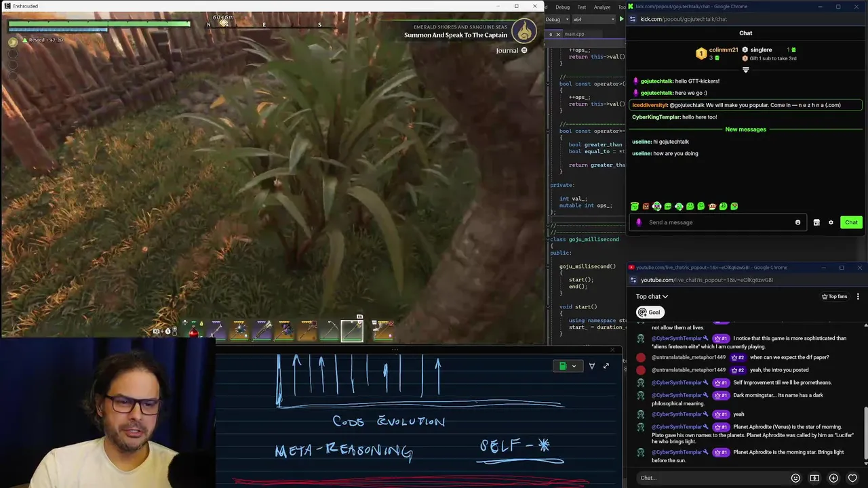Click @CyberSynthTemplar message about Prometheans
This screenshot has height=488, width=868.
click(741, 382)
